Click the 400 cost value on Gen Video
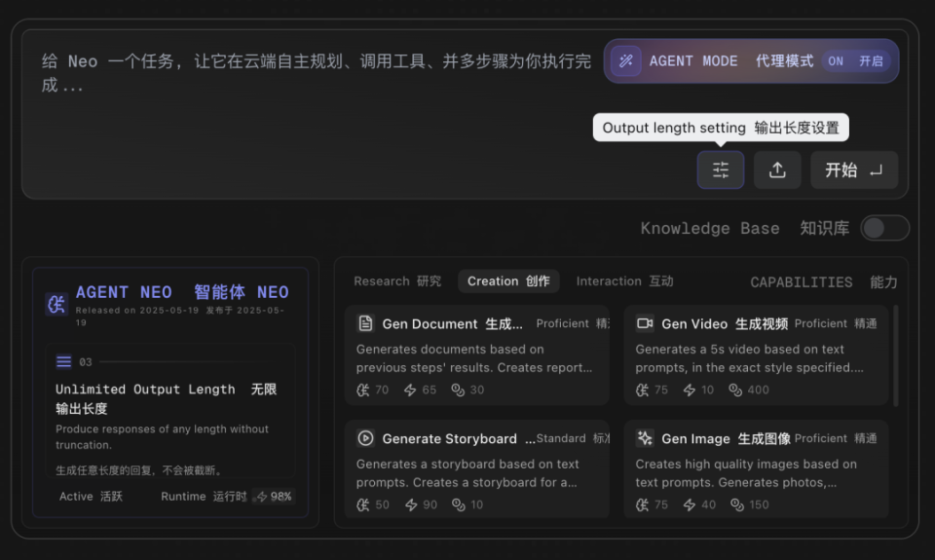Viewport: 935px width, 560px height. pyautogui.click(x=758, y=390)
